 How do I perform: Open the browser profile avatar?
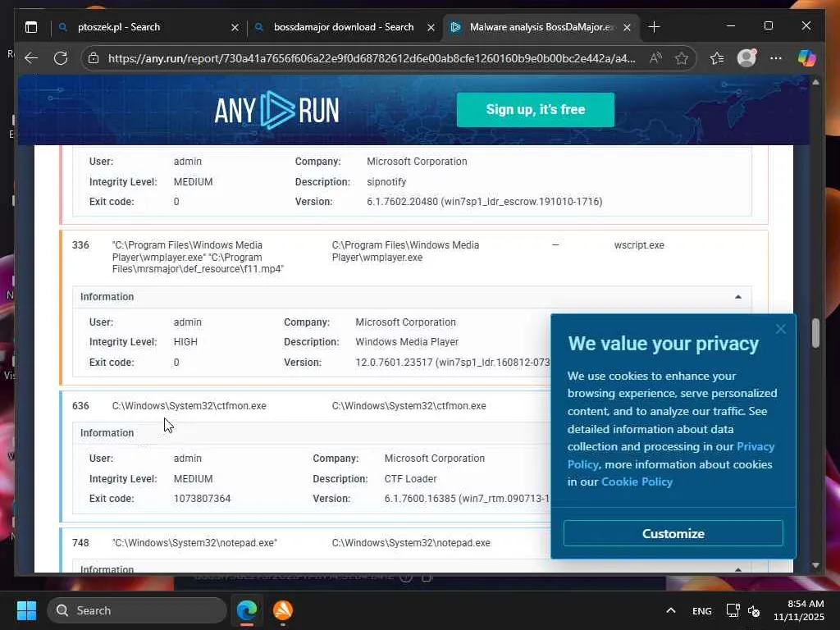click(x=746, y=58)
